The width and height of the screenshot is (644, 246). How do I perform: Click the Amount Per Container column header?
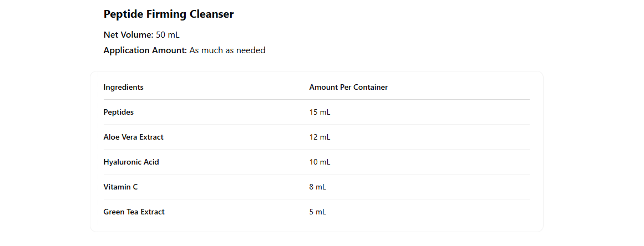tap(348, 87)
